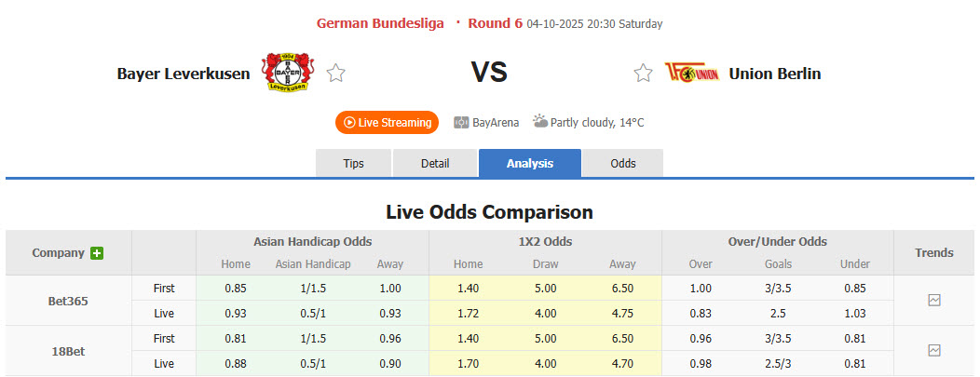Screen dimensions: 980x377
Task: Open the Detail tab
Action: (x=435, y=163)
